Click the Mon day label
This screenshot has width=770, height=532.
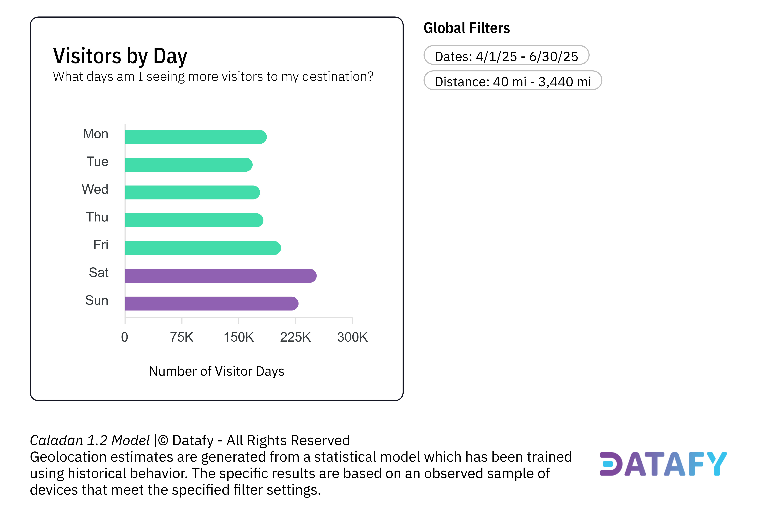click(95, 134)
